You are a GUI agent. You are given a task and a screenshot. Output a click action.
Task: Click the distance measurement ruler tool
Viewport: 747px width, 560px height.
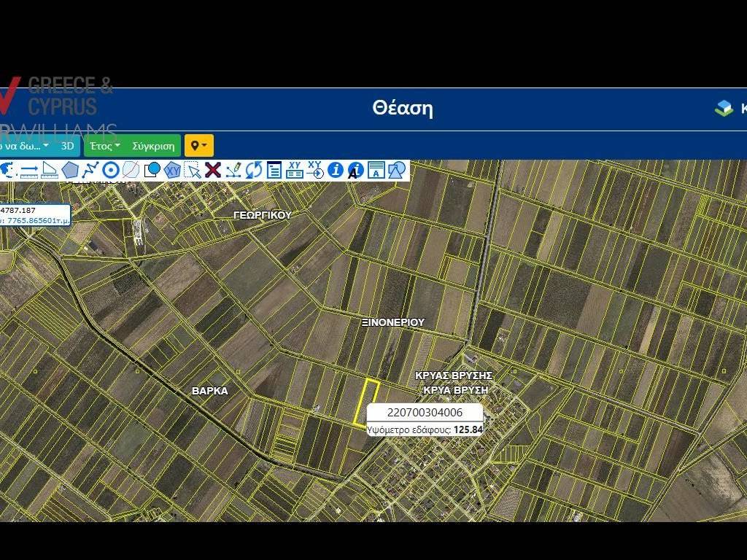coord(29,170)
